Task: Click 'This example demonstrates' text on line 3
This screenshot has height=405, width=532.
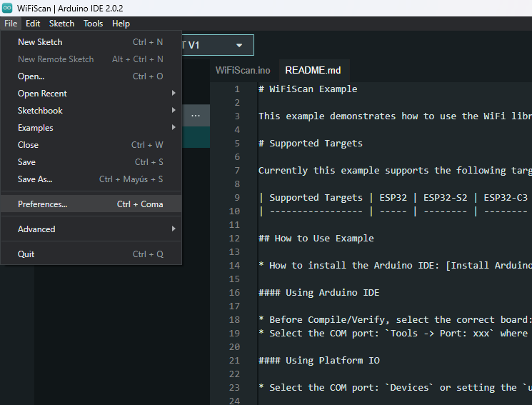Action: point(327,116)
